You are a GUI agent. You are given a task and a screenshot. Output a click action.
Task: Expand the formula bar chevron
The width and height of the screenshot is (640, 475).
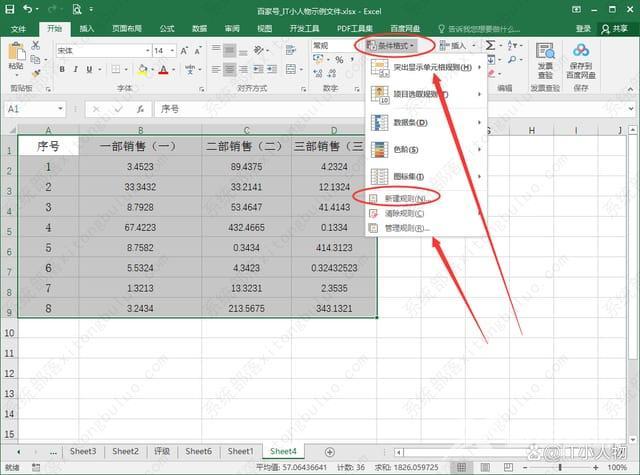(x=631, y=109)
